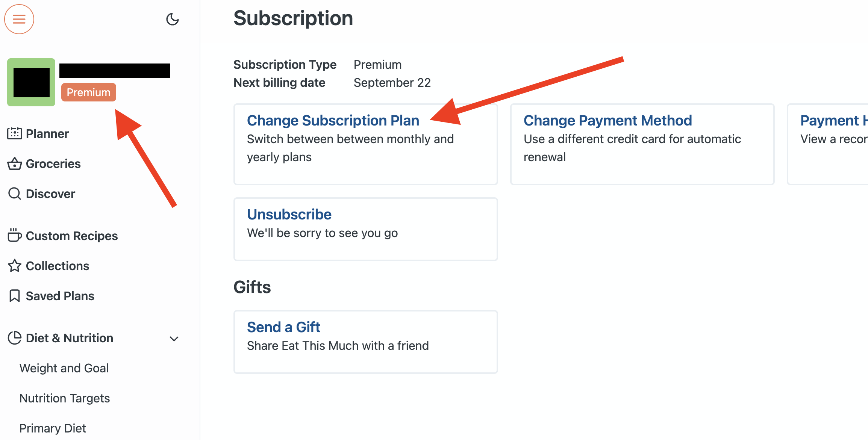The width and height of the screenshot is (868, 440).
Task: Click the Unsubscribe link
Action: pyautogui.click(x=289, y=215)
